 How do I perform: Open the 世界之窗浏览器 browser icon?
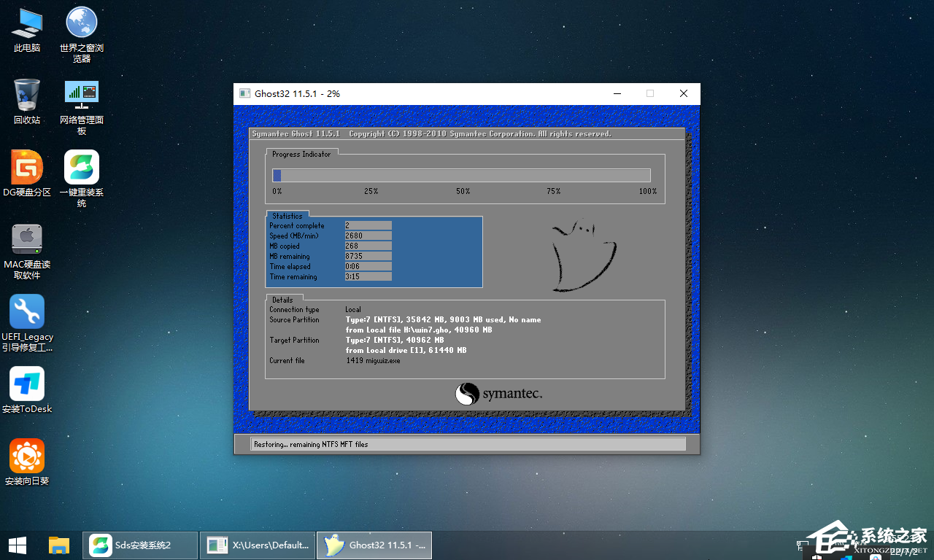coord(82,34)
